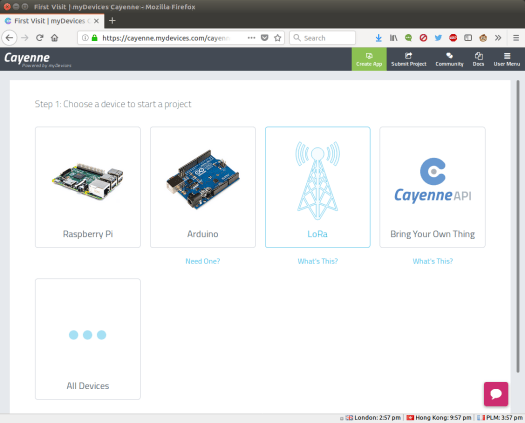Click the browser Back arrow button

pos(9,38)
